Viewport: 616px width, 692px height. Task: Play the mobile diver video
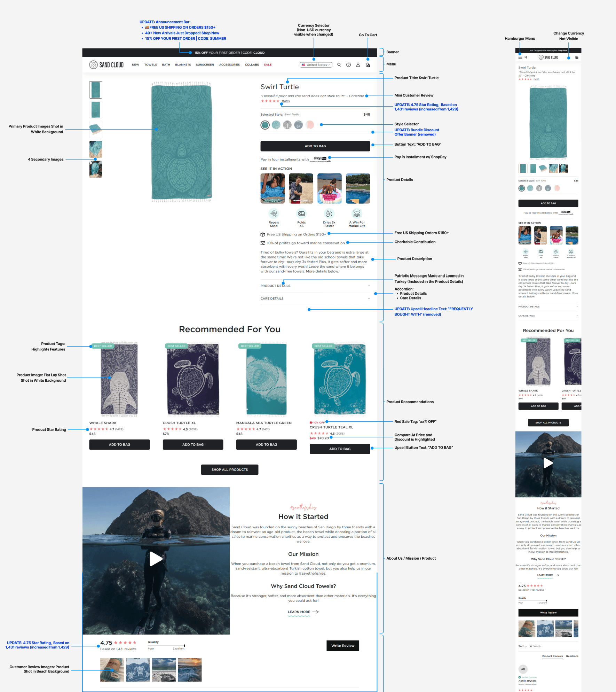[548, 463]
